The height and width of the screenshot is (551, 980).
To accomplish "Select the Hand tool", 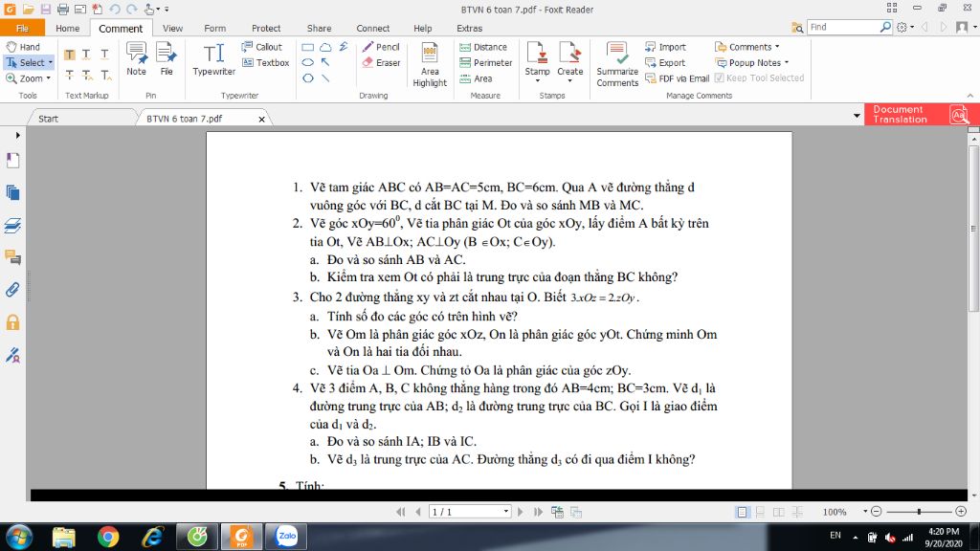I will [x=23, y=47].
